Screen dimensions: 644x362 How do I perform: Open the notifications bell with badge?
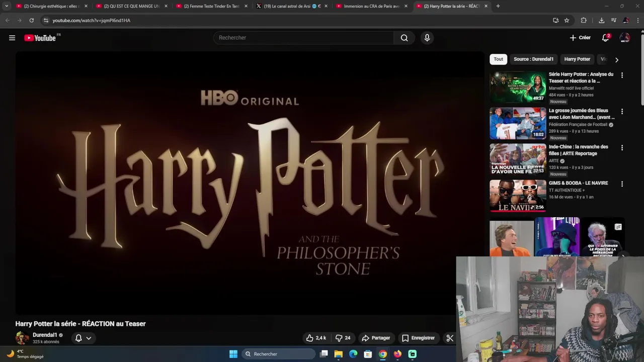tap(606, 38)
